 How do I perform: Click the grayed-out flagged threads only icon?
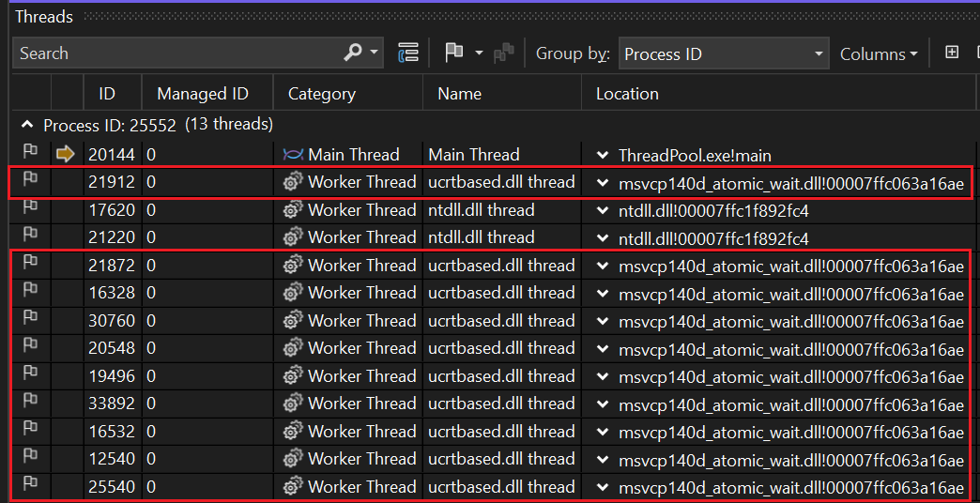pos(504,53)
